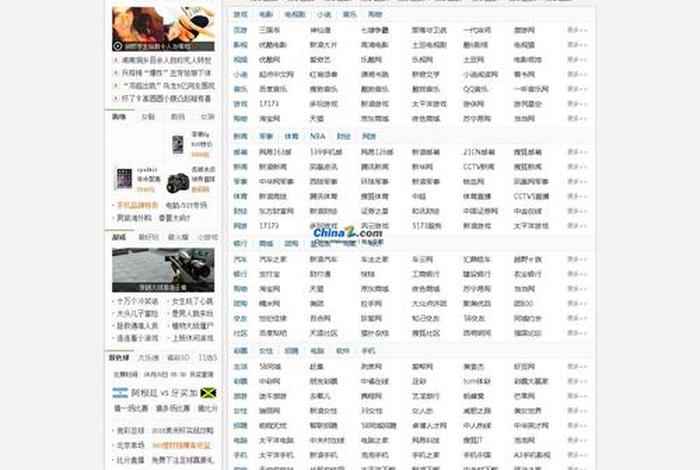Screen dimensions: 700x470
Task: Go to 艺龙旅行
Action: [x=426, y=396]
